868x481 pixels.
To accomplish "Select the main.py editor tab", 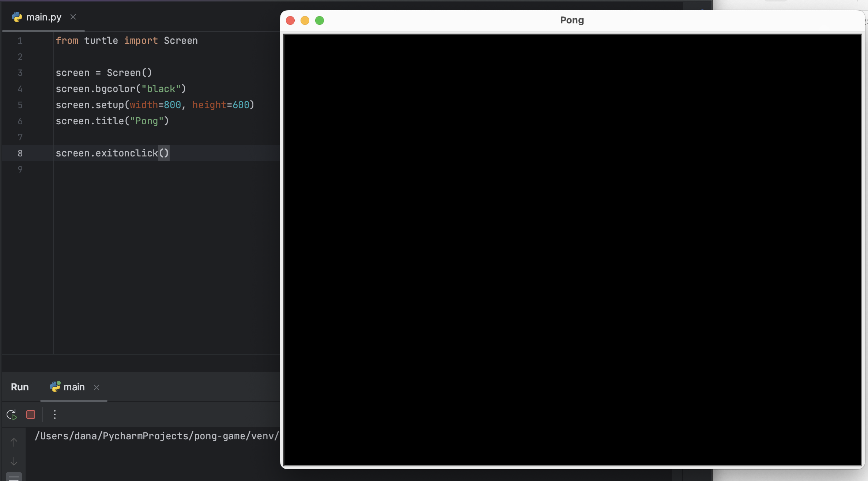I will (x=44, y=17).
